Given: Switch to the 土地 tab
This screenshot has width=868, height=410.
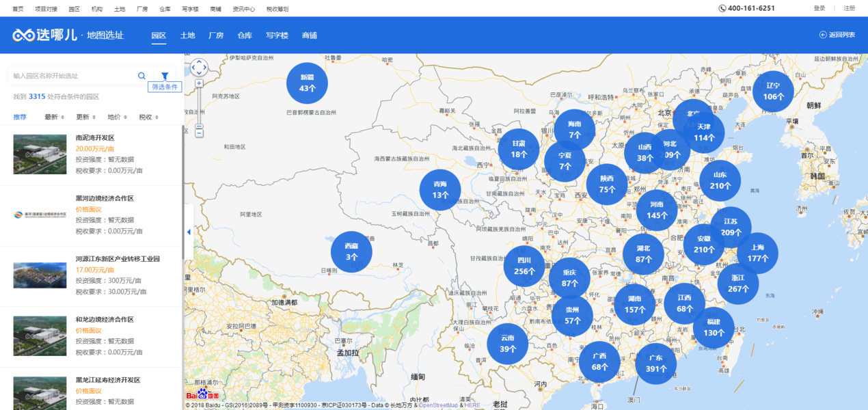Looking at the screenshot, I should point(187,36).
